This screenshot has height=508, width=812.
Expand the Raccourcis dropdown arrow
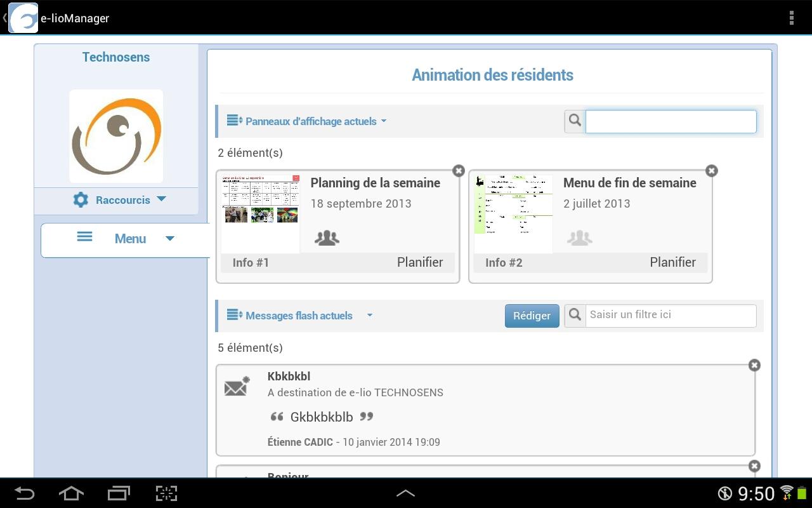[161, 199]
